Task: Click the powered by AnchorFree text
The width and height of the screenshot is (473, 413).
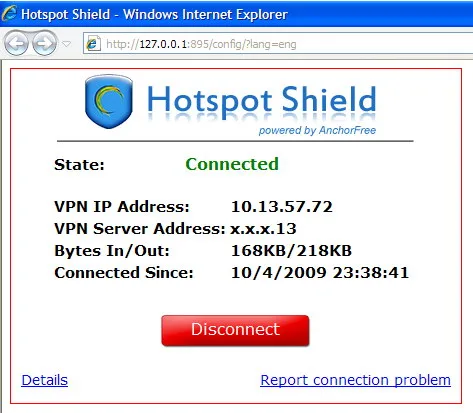Action: coord(317,130)
